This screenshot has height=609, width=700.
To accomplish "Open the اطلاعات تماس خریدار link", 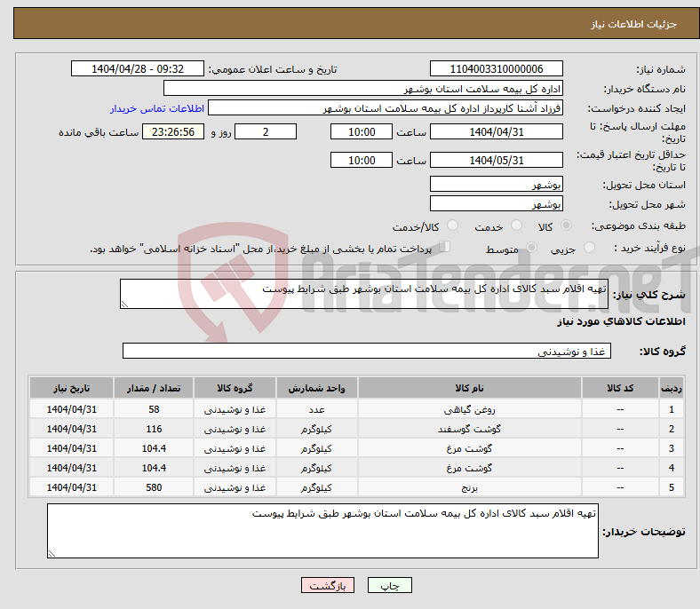I will 157,108.
